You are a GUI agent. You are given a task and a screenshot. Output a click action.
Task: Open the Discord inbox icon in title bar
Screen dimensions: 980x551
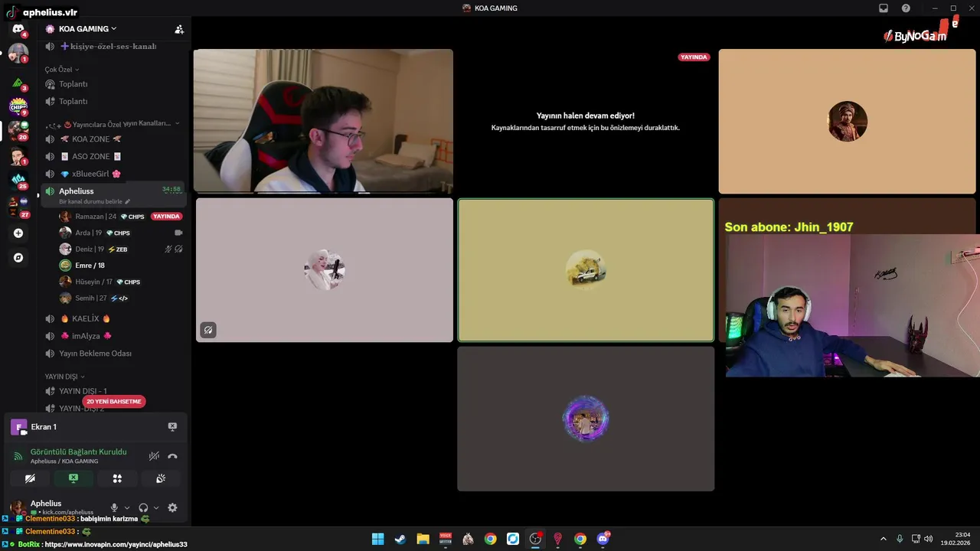[x=884, y=8]
